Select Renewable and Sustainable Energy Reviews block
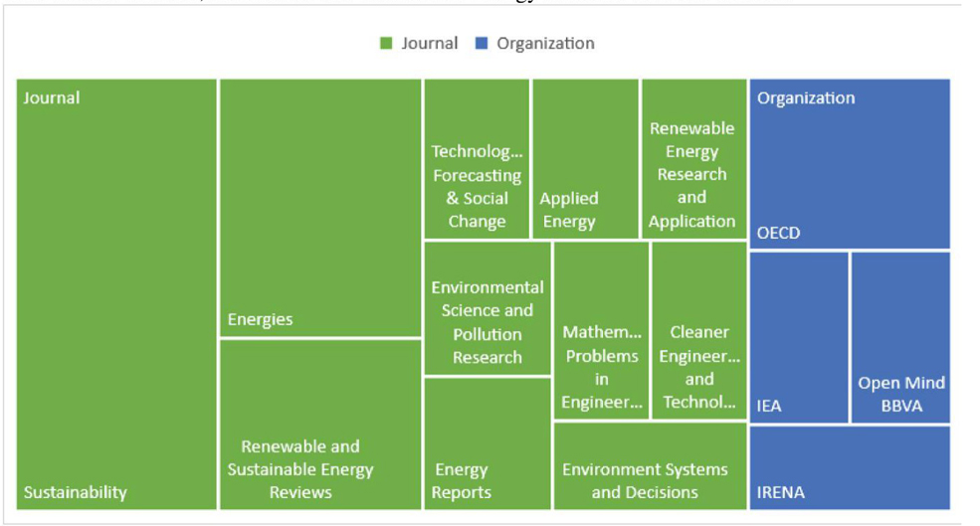Screen dimensions: 980x526 [x=320, y=425]
